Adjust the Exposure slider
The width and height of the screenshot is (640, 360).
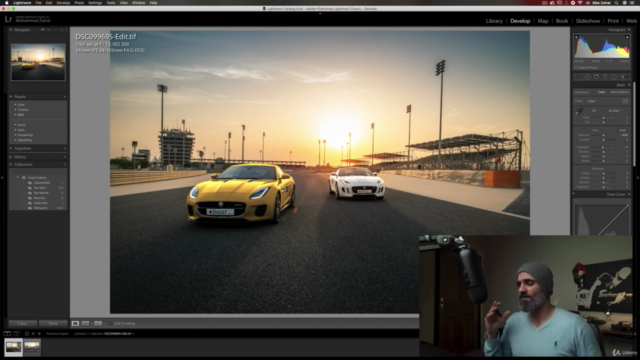604,135
